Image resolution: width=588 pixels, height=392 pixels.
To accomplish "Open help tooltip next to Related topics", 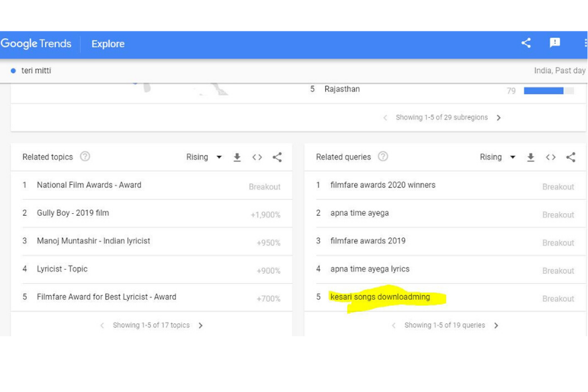I will (85, 157).
